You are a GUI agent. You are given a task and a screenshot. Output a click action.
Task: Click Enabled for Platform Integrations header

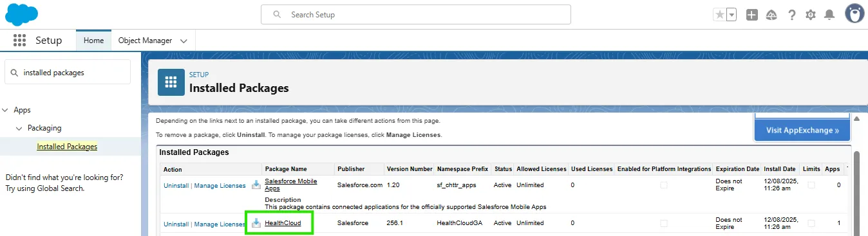tap(664, 169)
